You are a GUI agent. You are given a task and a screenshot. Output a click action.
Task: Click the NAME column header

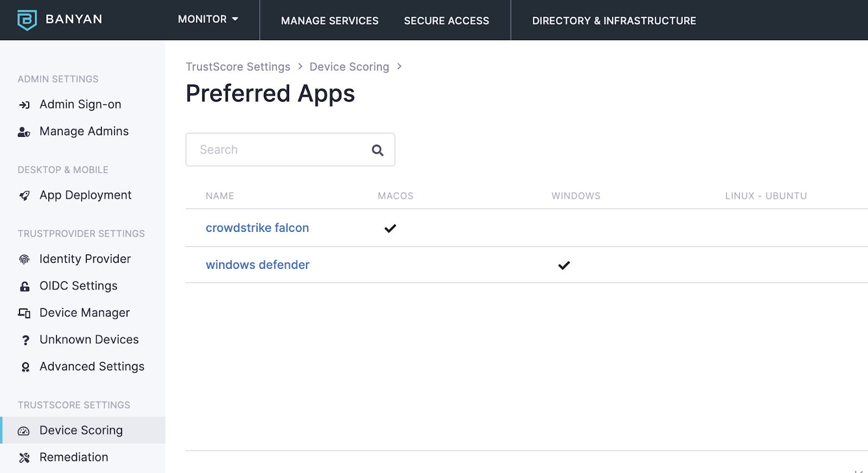pyautogui.click(x=220, y=196)
